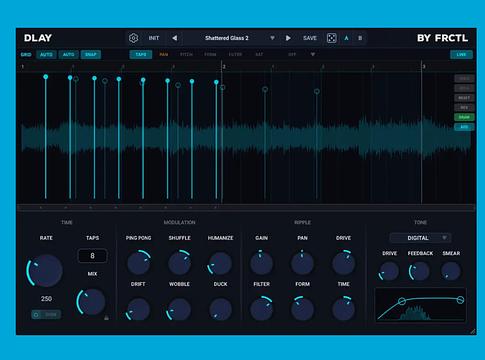The image size is (485, 360).
Task: Click the DLAY logo
Action: pyautogui.click(x=38, y=38)
